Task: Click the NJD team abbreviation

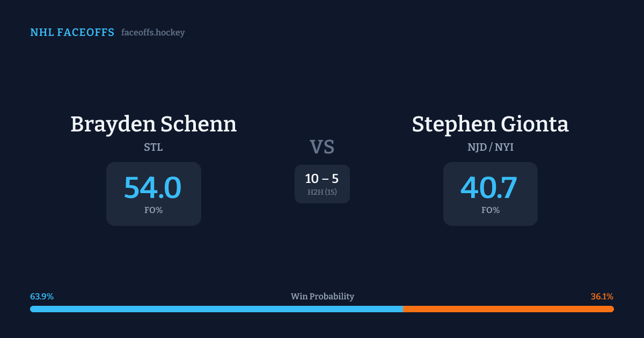Action: pyautogui.click(x=476, y=148)
